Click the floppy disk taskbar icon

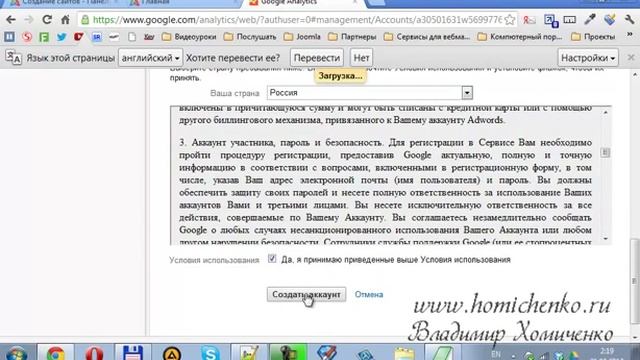pos(133,352)
